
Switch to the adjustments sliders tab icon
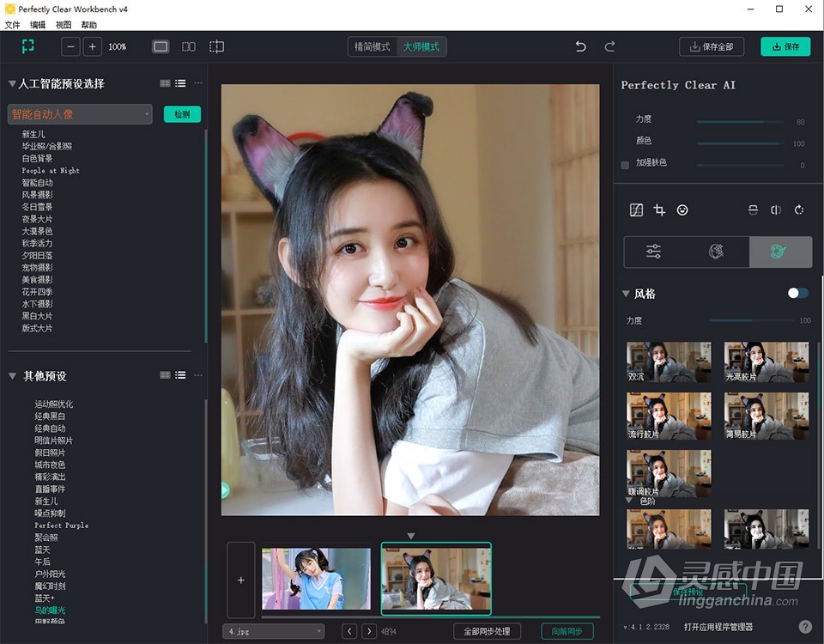653,252
